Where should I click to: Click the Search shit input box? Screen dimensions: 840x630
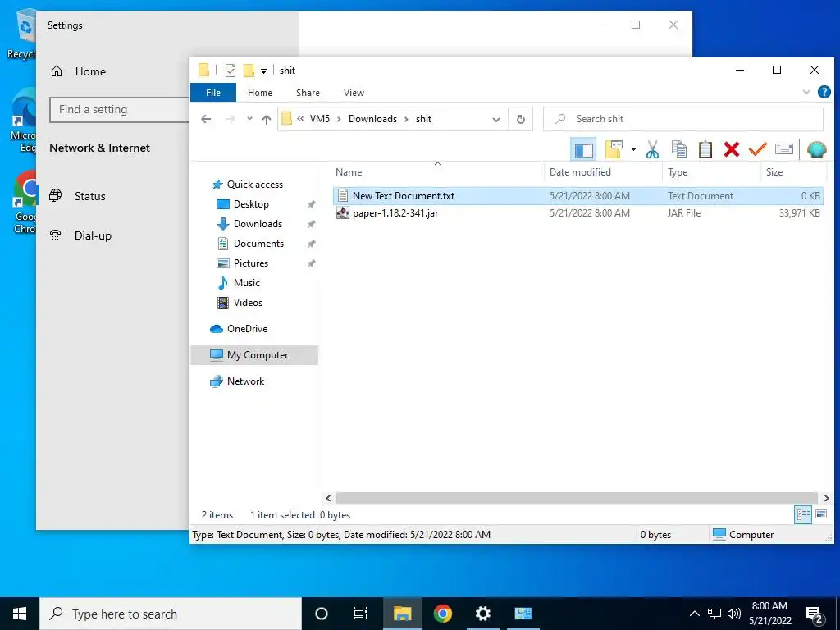(683, 119)
